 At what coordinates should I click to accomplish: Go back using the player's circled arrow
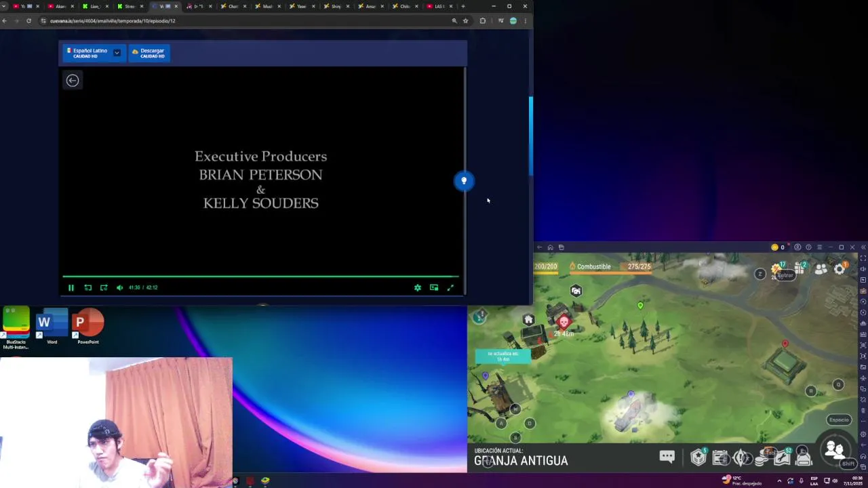(73, 81)
